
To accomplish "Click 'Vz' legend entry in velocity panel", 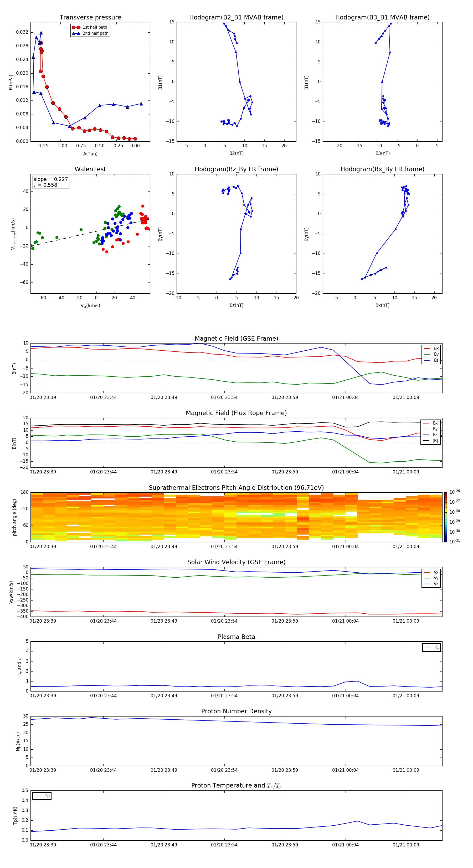I will pos(431,584).
